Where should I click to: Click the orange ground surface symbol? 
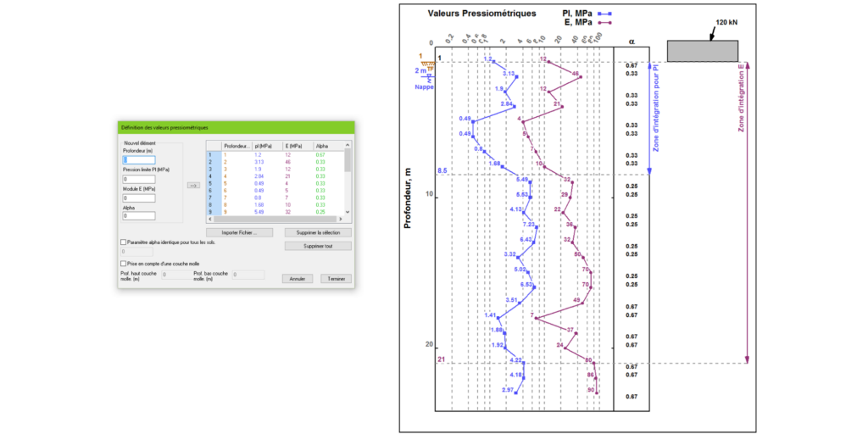coord(429,62)
